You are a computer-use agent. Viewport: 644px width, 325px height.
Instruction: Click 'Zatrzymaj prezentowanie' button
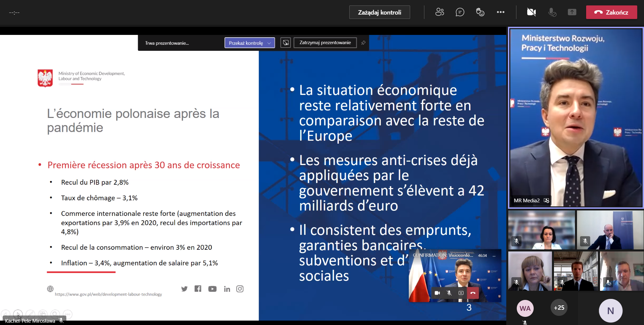pos(325,43)
